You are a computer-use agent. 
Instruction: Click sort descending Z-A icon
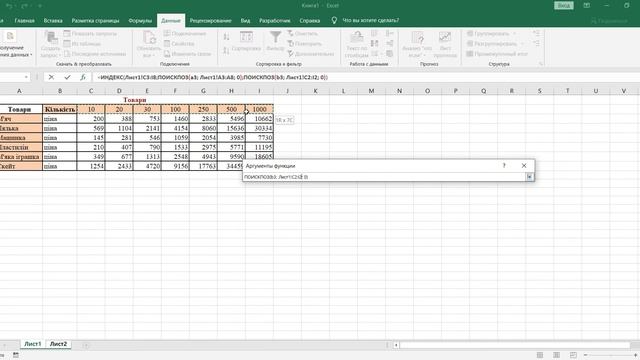coord(227,51)
